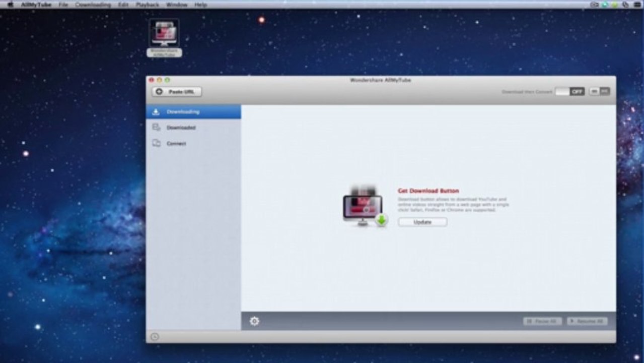Toggle Download then Convert switch

click(x=570, y=92)
